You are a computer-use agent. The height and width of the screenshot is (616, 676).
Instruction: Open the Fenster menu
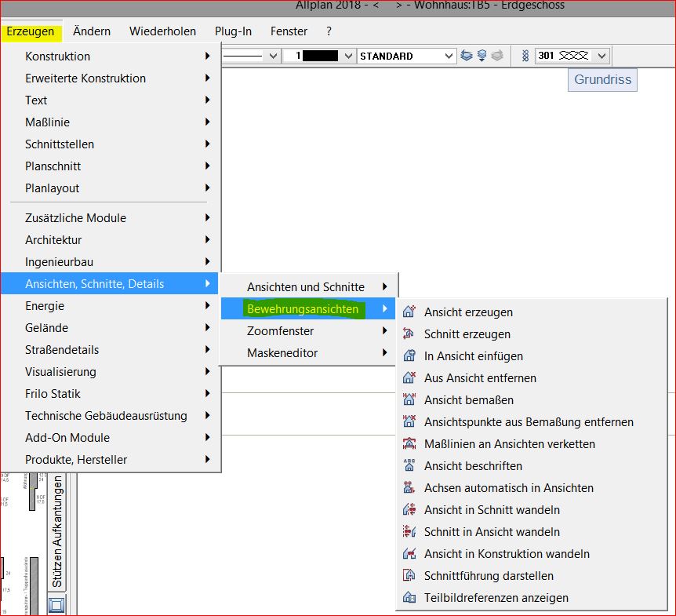pyautogui.click(x=289, y=31)
